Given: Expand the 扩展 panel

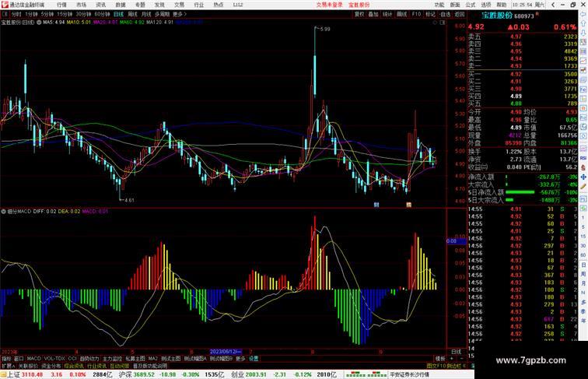Looking at the screenshot, I should (8, 366).
